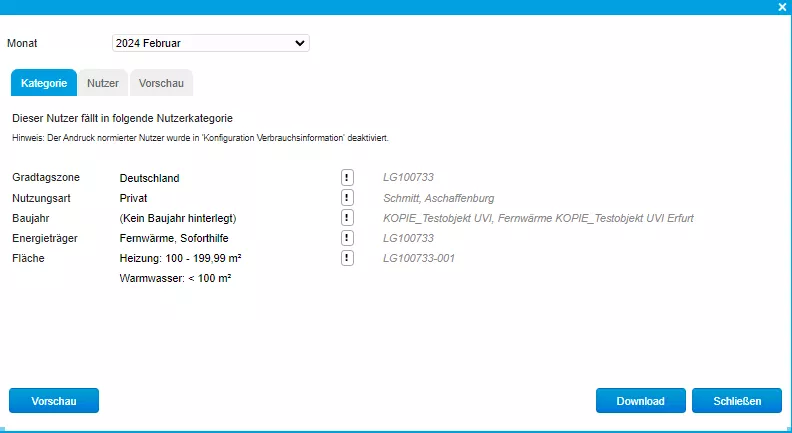Close the dialog with the top-right X
The image size is (792, 433).
[x=782, y=7]
